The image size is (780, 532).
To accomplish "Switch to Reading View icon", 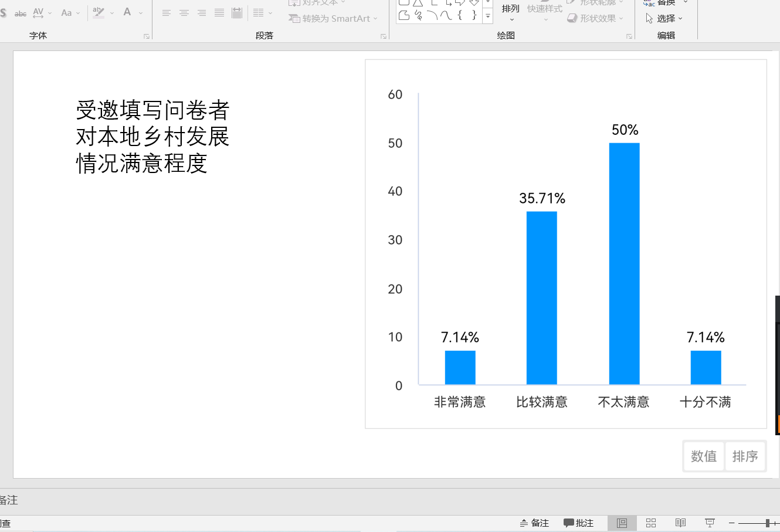I will (680, 523).
